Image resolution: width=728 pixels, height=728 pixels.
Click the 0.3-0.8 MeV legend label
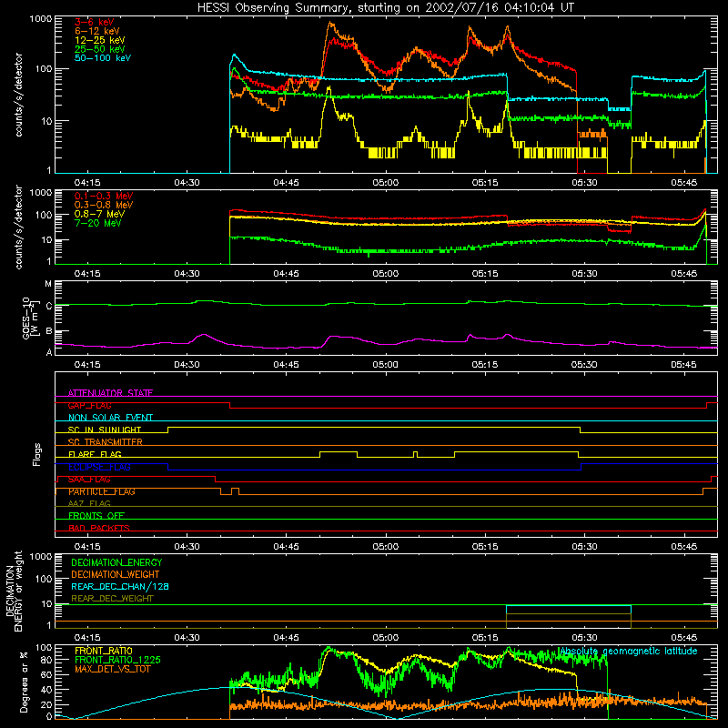coord(104,205)
